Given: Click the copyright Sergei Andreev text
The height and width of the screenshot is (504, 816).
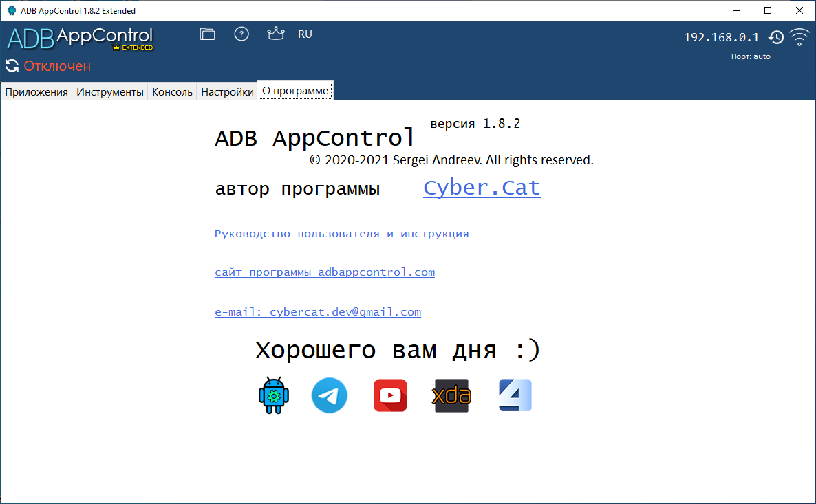Looking at the screenshot, I should (452, 160).
